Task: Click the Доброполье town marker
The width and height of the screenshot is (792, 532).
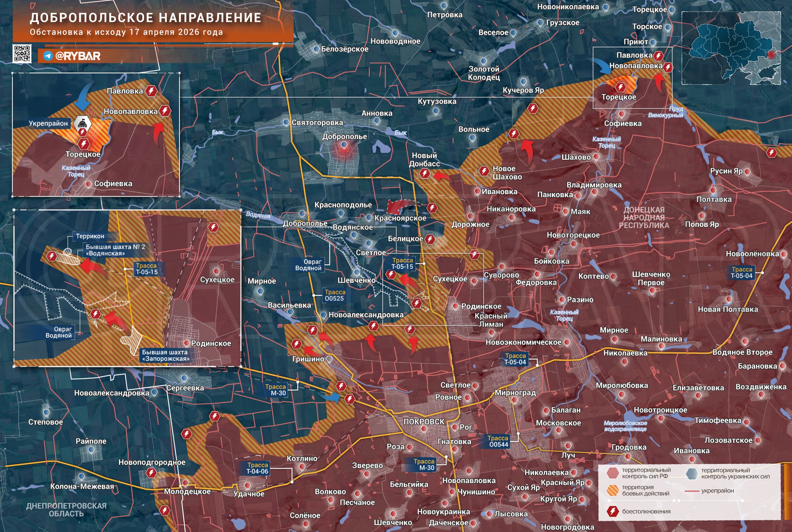Action: coord(344,145)
